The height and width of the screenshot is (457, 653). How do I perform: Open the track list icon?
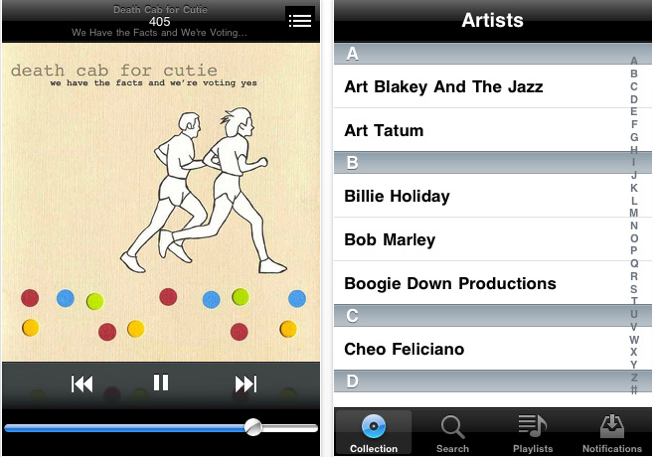pos(300,20)
